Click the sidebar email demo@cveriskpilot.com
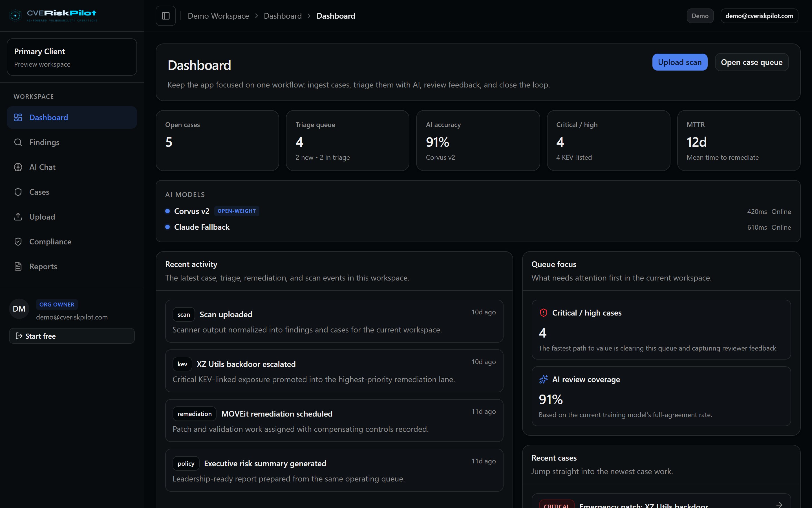The image size is (812, 508). pyautogui.click(x=72, y=317)
